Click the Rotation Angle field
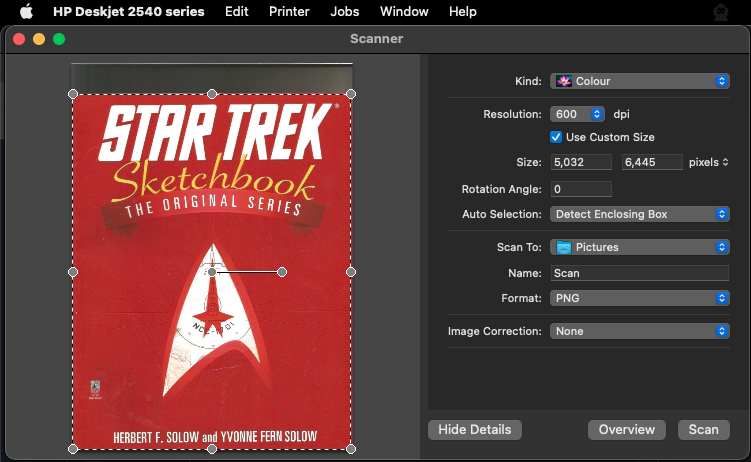The height and width of the screenshot is (462, 751). pos(581,189)
